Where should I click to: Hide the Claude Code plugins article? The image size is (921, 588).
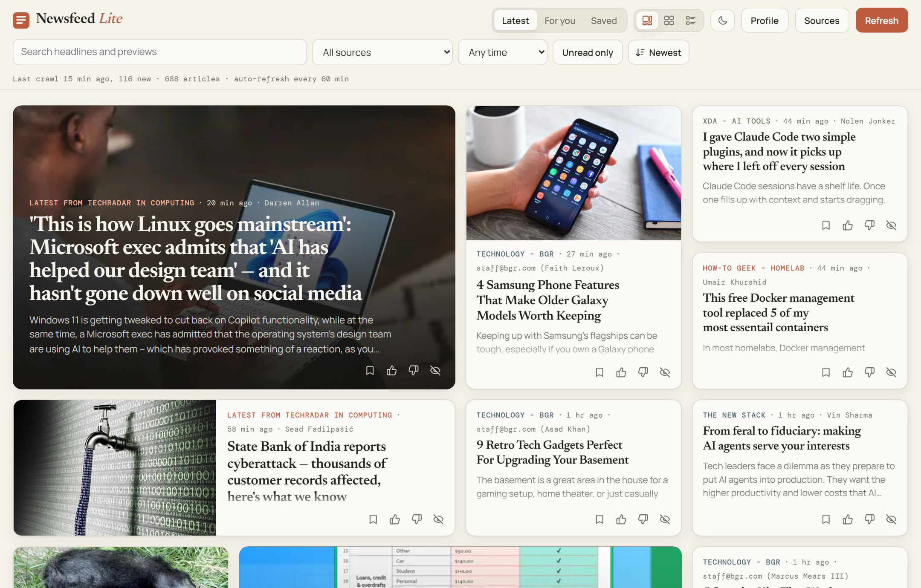click(891, 225)
